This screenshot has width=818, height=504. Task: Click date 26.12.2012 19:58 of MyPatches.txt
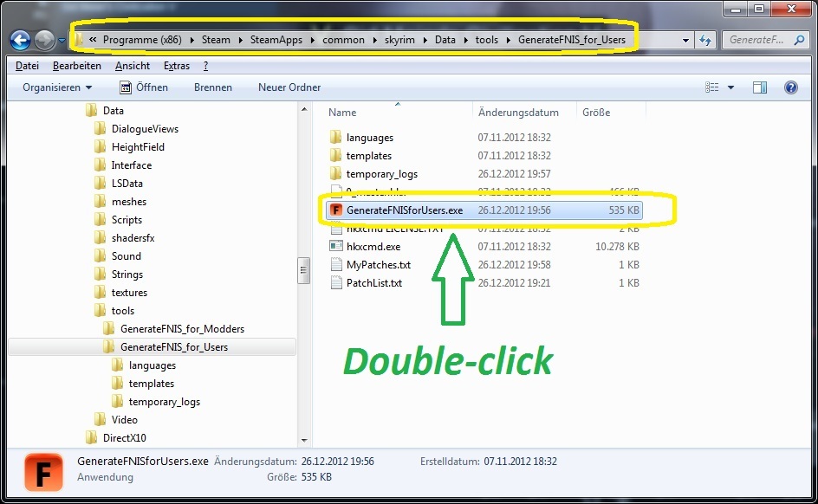pos(514,265)
